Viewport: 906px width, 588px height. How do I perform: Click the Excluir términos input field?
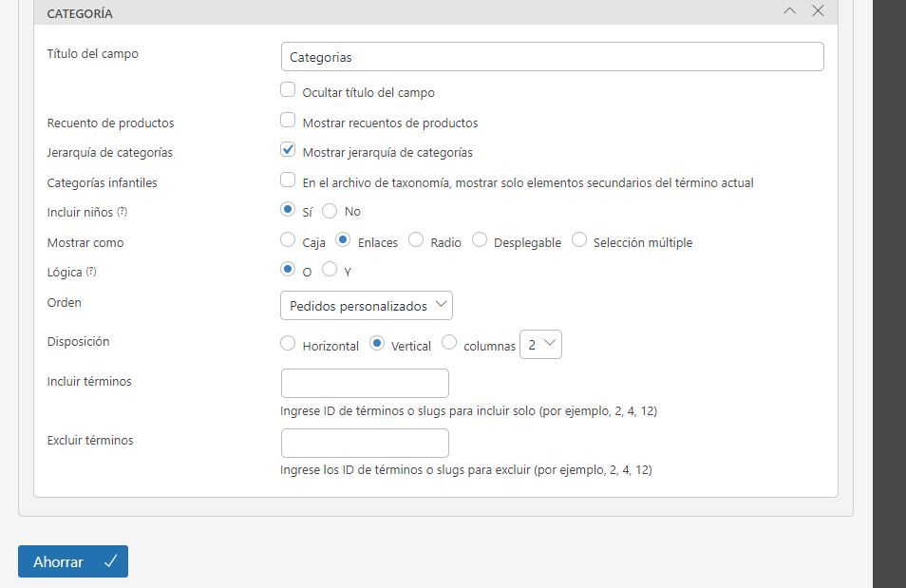(365, 443)
